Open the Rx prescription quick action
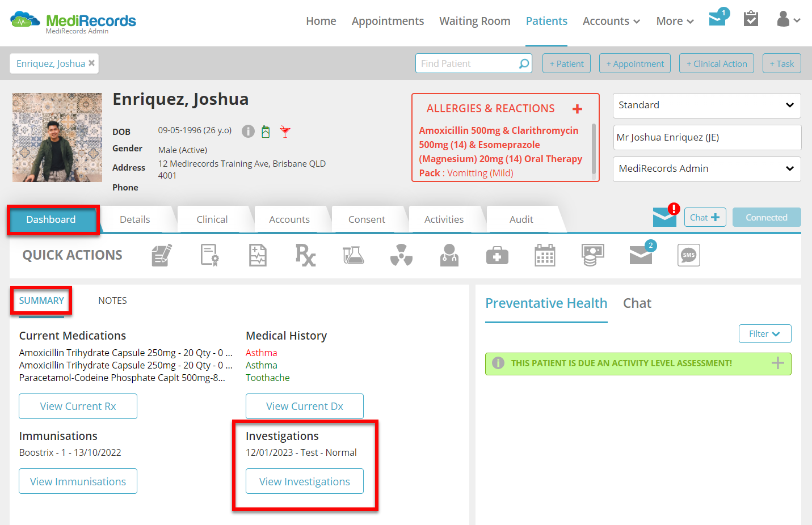 point(305,255)
